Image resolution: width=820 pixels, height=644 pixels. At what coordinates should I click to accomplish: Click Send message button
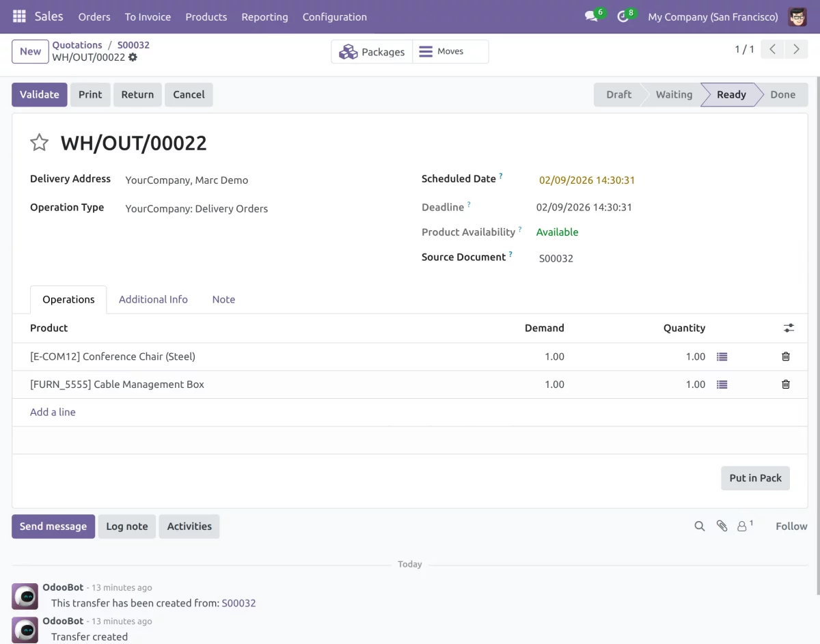[53, 526]
